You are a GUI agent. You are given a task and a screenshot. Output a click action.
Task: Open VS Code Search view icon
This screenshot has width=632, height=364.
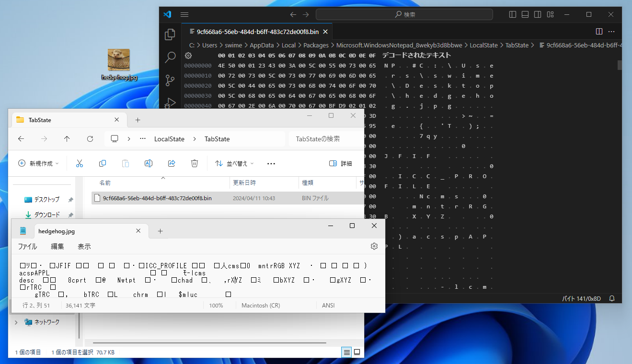[x=170, y=58]
